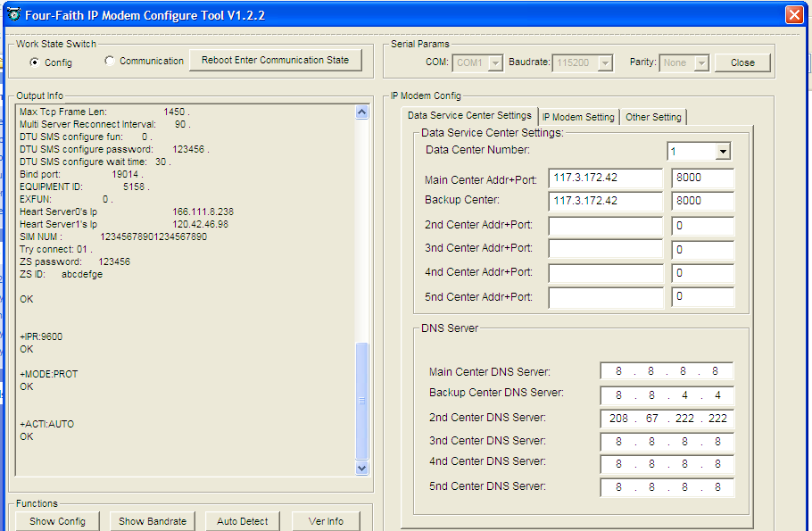Click Output Info scroll down arrow
The height and width of the screenshot is (531, 812).
pos(362,468)
